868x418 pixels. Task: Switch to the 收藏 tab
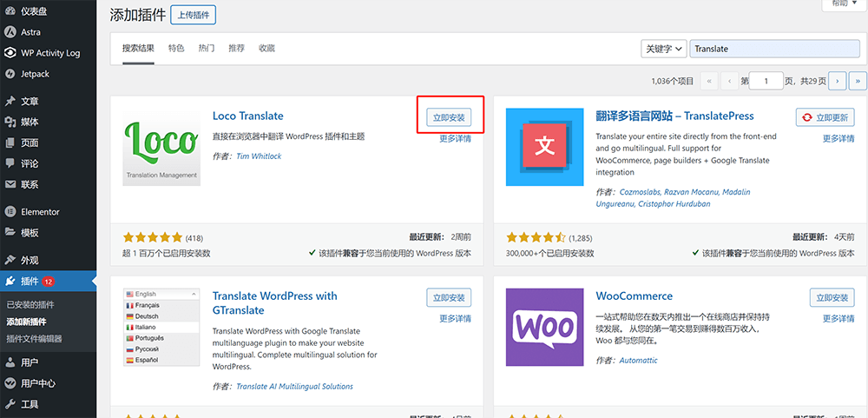[266, 49]
